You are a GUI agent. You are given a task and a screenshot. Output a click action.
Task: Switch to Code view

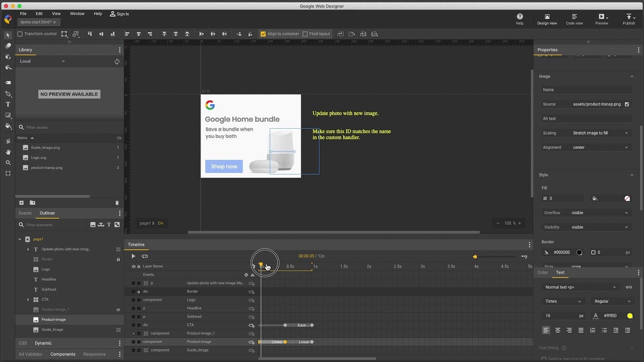point(574,19)
